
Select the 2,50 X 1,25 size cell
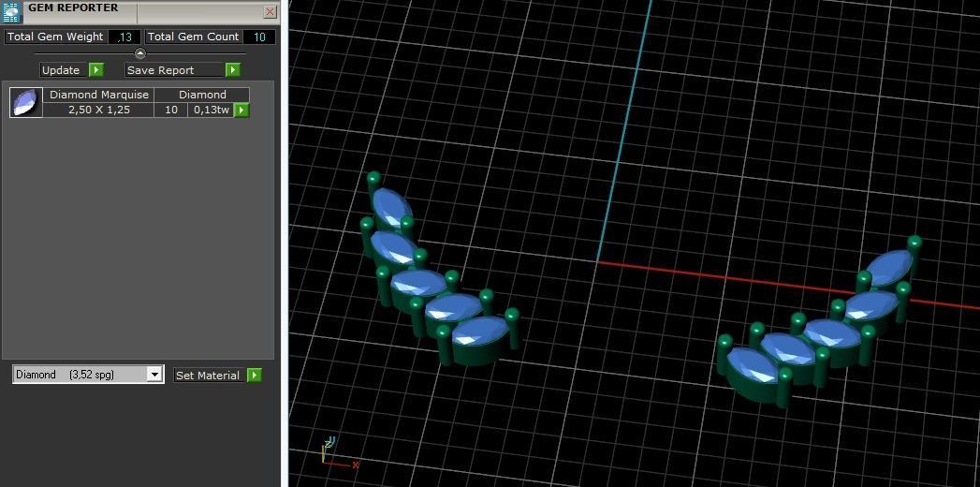coord(99,110)
